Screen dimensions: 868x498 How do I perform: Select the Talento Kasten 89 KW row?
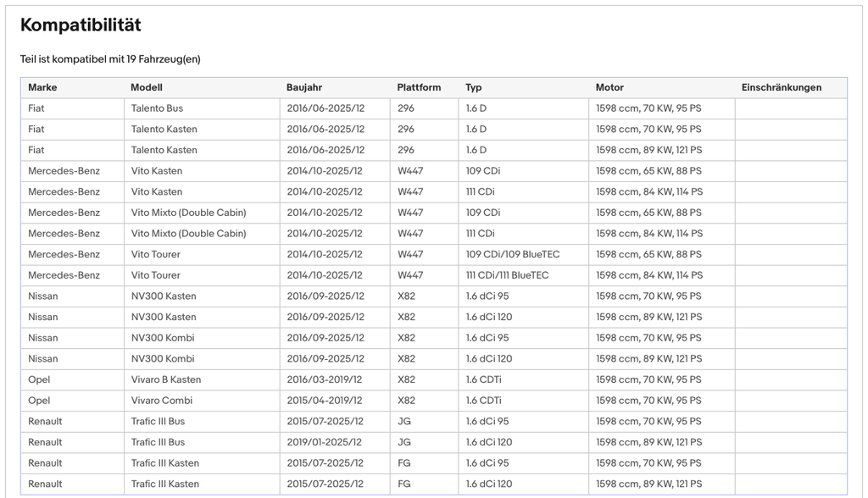434,150
